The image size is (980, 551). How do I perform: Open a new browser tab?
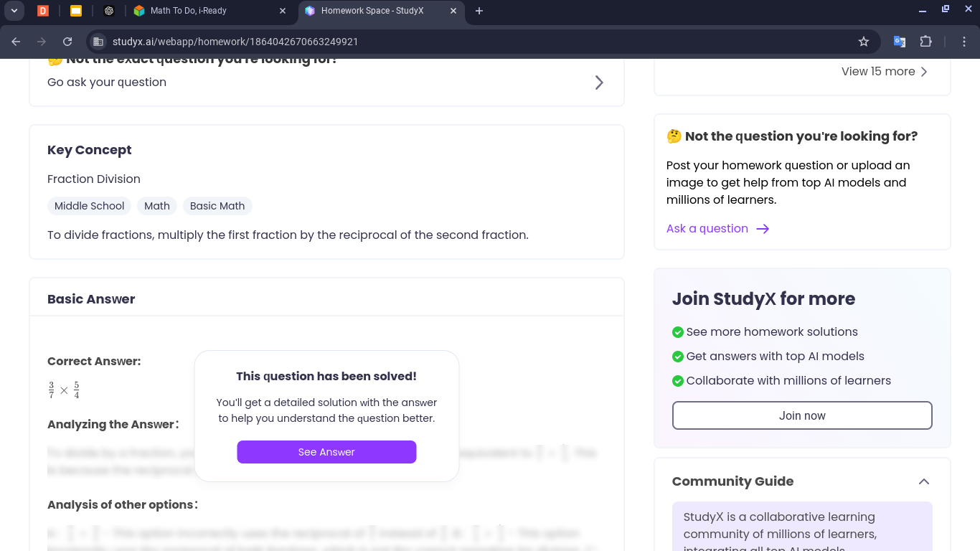coord(479,11)
